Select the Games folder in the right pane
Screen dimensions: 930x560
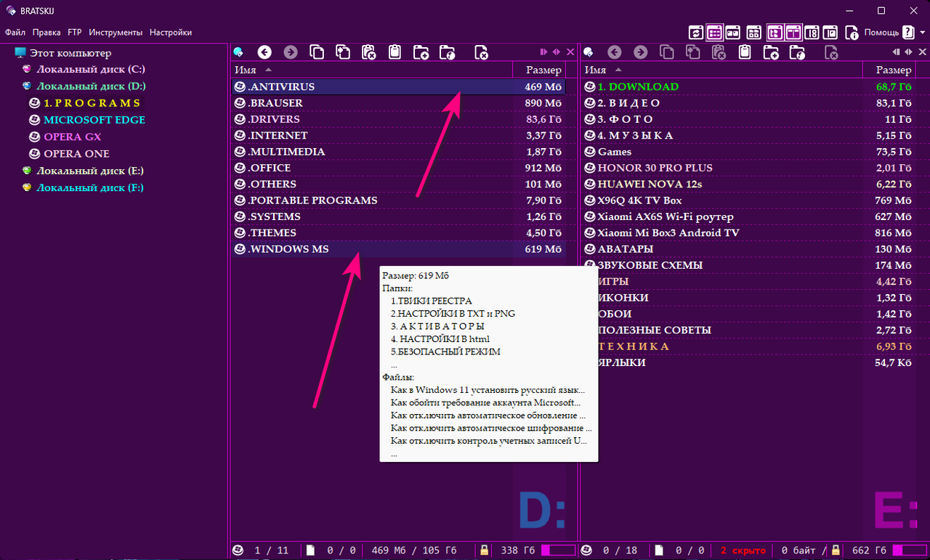(x=748, y=152)
